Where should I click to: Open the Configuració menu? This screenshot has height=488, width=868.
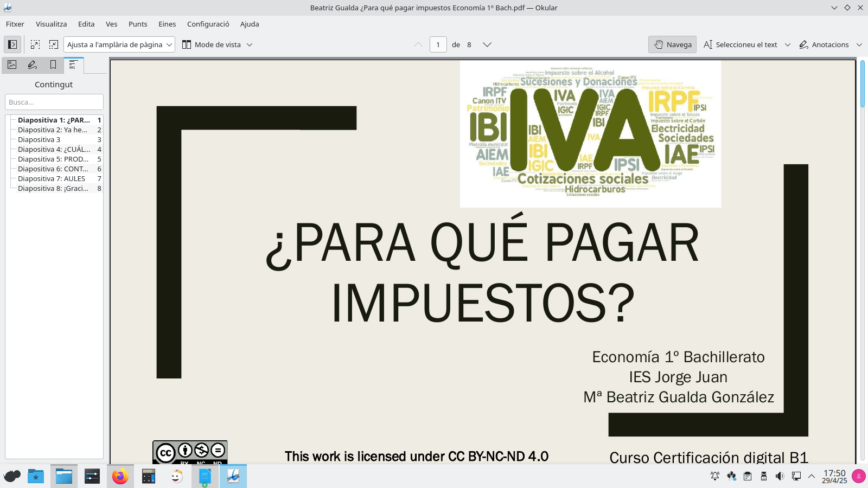pos(208,24)
